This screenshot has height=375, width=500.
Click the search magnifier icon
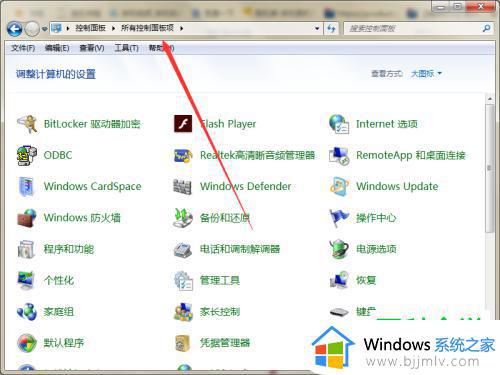[486, 28]
